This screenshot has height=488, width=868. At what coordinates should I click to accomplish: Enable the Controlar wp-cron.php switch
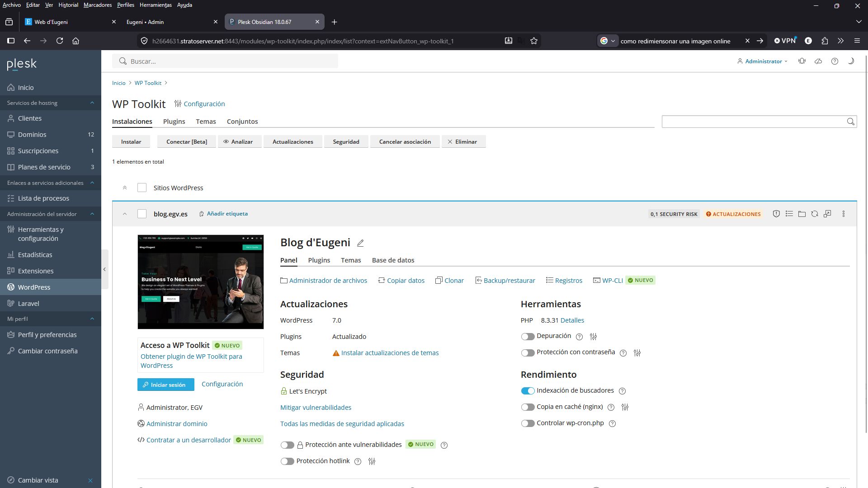click(528, 423)
